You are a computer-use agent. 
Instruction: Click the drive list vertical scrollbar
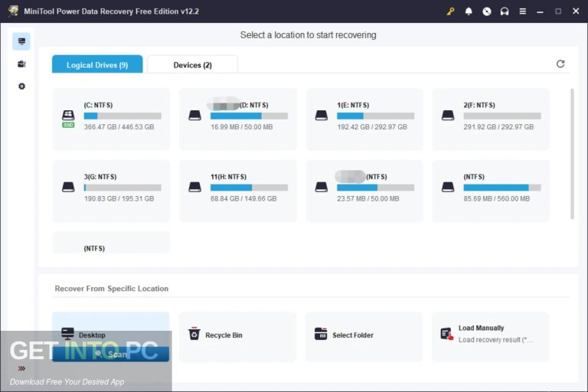click(x=572, y=154)
